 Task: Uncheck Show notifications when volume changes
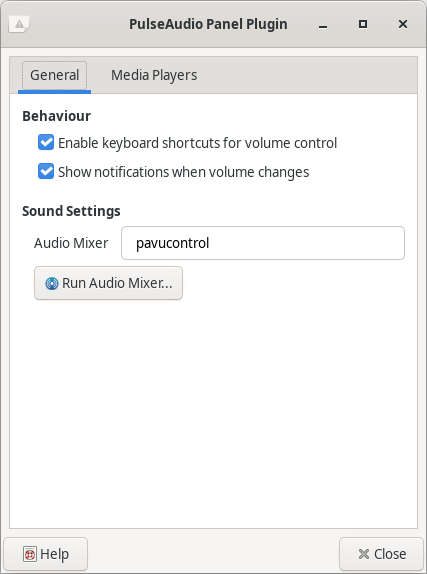coord(46,171)
